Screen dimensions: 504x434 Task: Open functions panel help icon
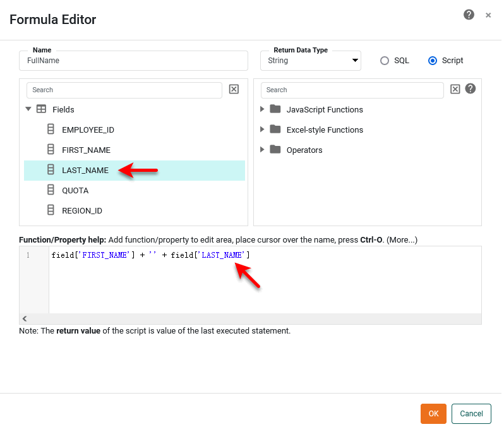(471, 89)
